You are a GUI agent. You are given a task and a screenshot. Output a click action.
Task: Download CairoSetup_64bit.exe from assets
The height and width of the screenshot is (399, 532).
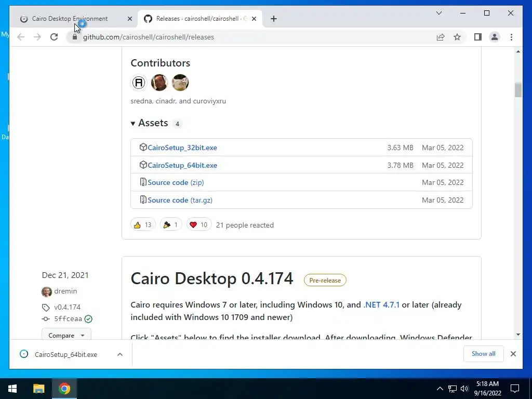(x=182, y=165)
